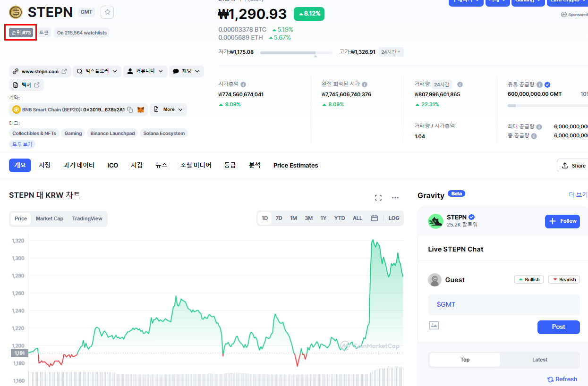Select the 1M chart range
The width and height of the screenshot is (588, 386).
tap(293, 218)
